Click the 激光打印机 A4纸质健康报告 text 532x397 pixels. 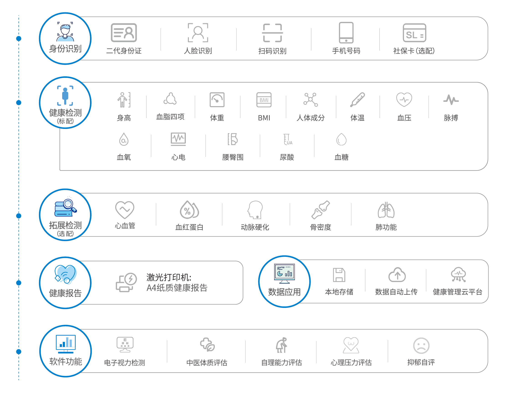pos(177,282)
